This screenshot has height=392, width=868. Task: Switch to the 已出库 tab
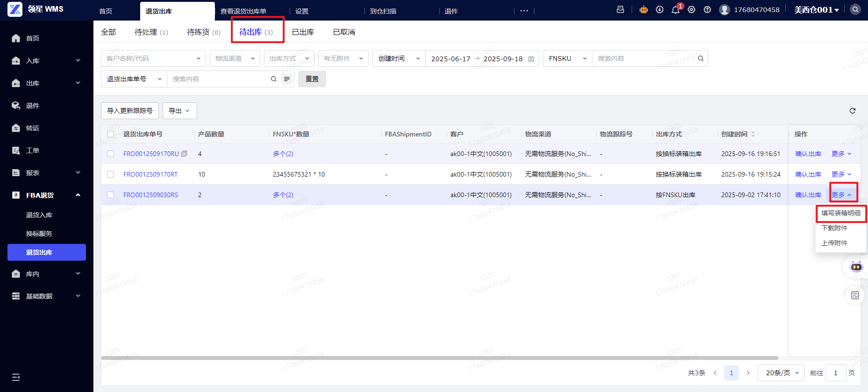click(303, 32)
